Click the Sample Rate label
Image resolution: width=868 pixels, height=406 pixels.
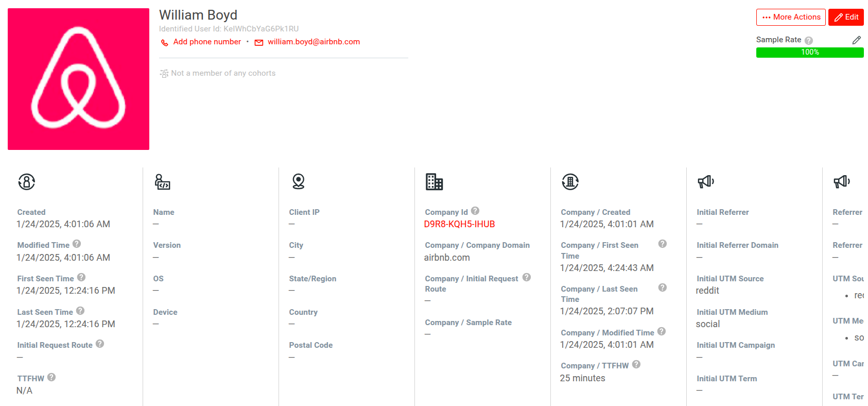778,40
